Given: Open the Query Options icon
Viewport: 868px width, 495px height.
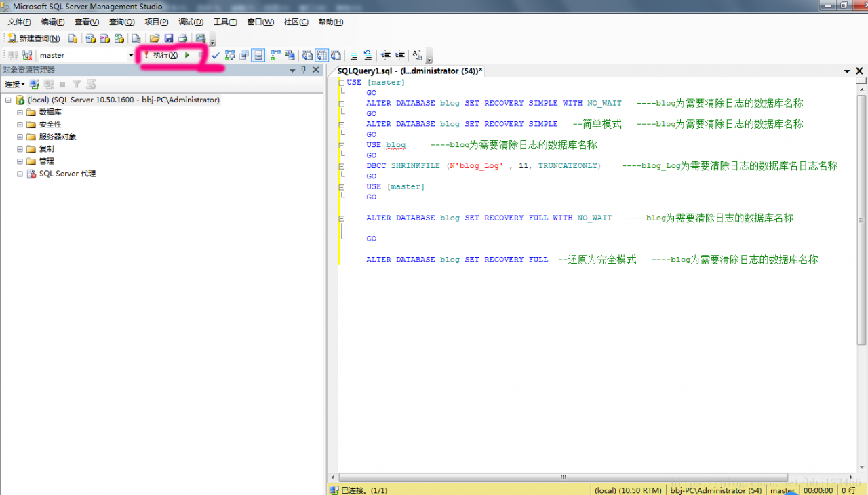Looking at the screenshot, I should [244, 55].
